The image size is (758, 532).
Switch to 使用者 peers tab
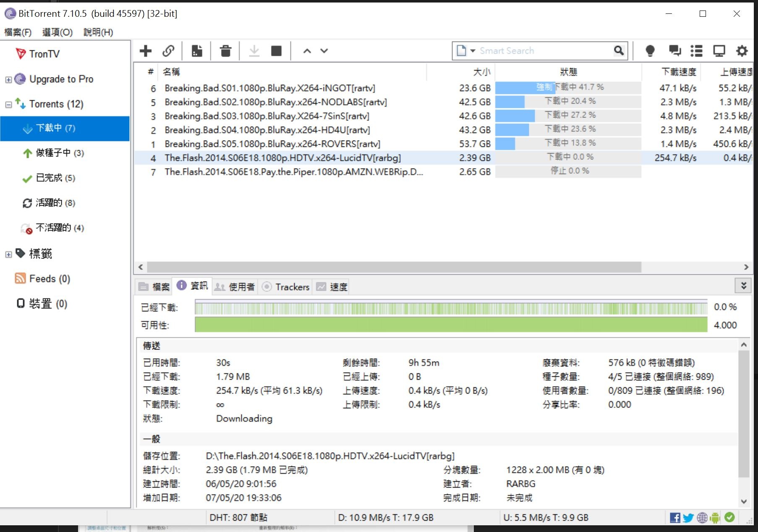(x=235, y=287)
